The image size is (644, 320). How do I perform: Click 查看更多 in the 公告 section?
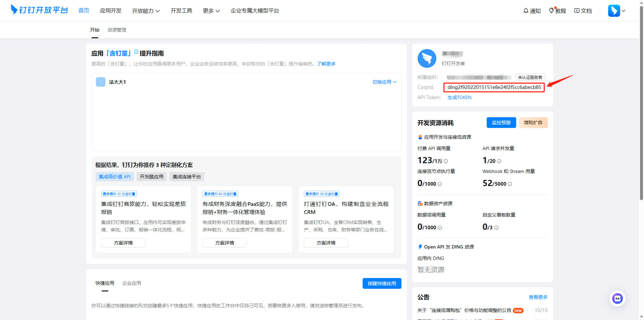click(538, 297)
